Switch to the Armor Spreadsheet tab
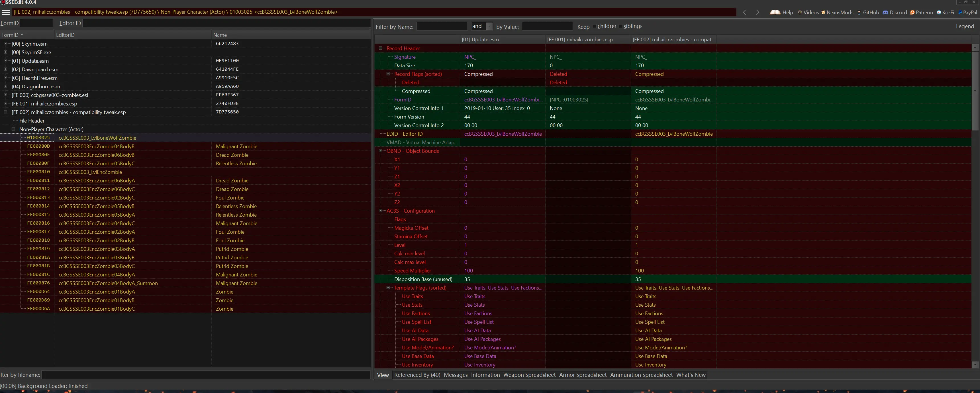 [x=583, y=375]
